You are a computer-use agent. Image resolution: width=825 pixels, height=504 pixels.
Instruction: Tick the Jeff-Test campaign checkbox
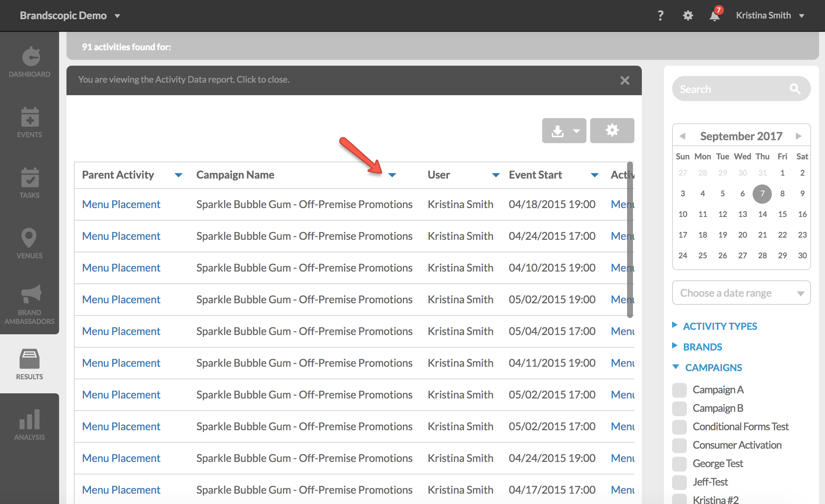(x=679, y=482)
